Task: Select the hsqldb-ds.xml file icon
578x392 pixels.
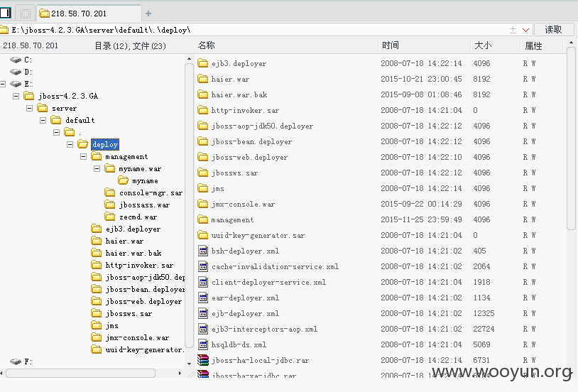Action: (x=203, y=345)
